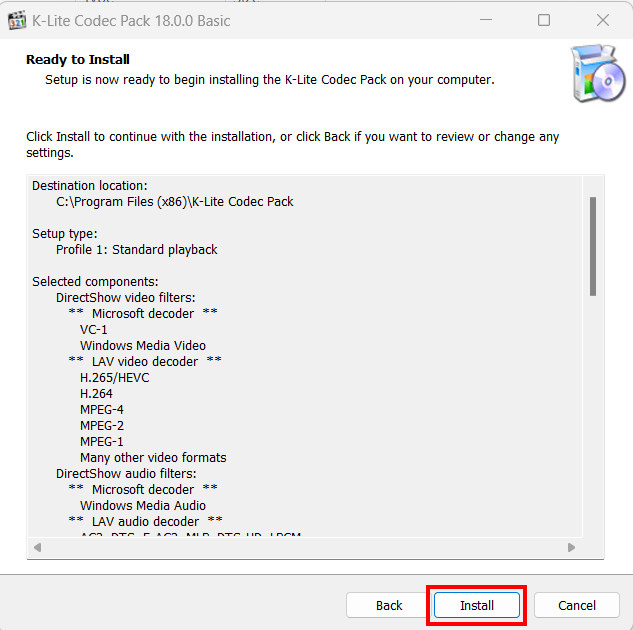Select the 'Profile 1: Standard playback' line
The height and width of the screenshot is (630, 633).
(x=136, y=249)
